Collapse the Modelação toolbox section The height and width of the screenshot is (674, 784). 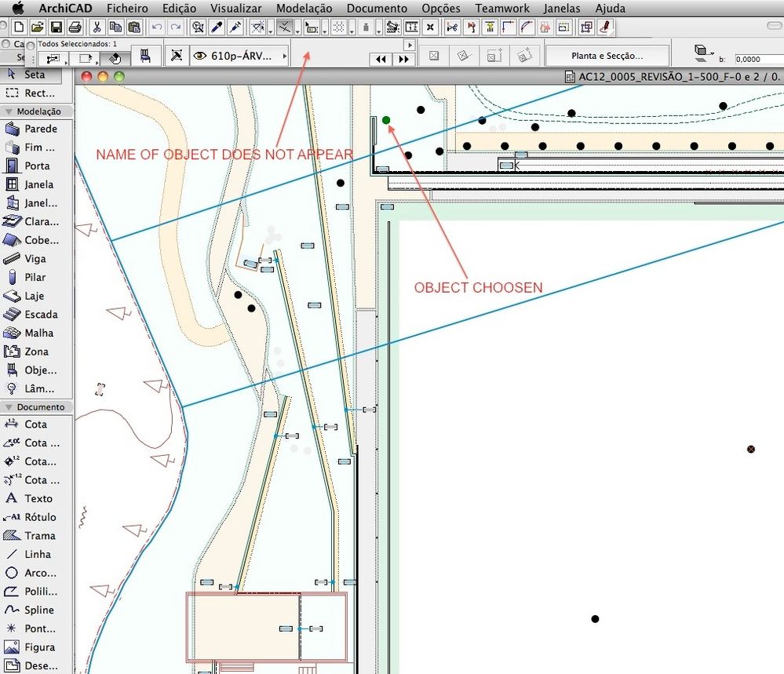(9, 111)
